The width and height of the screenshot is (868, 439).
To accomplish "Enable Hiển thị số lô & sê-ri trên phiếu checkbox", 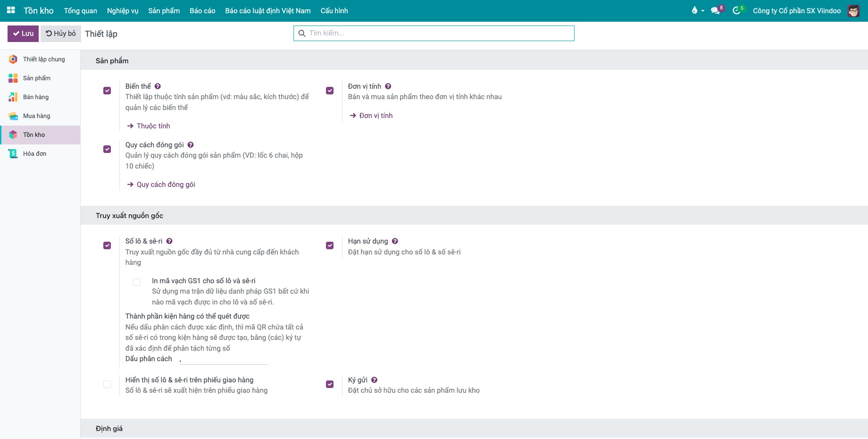I will (107, 384).
